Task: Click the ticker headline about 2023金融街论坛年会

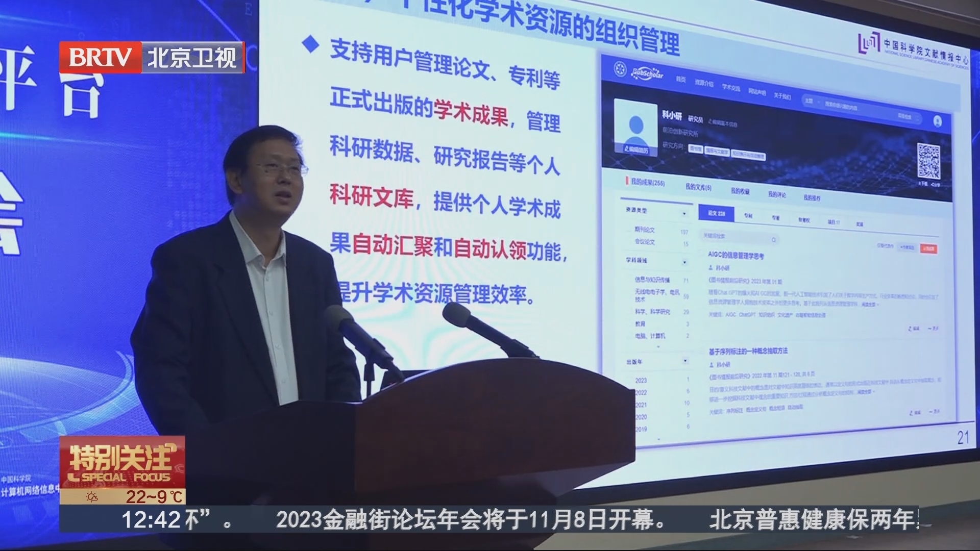Action: 472,520
